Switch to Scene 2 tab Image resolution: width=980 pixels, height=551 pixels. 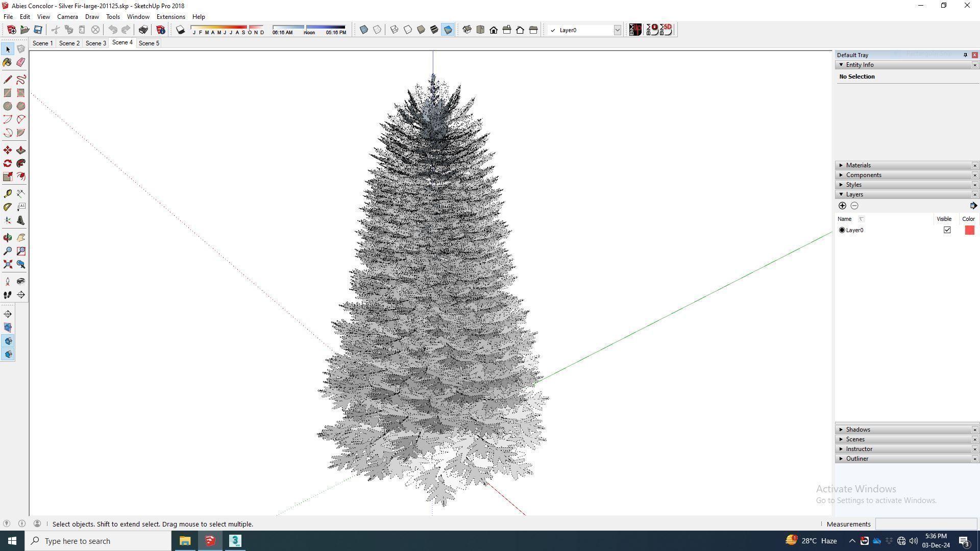point(69,43)
